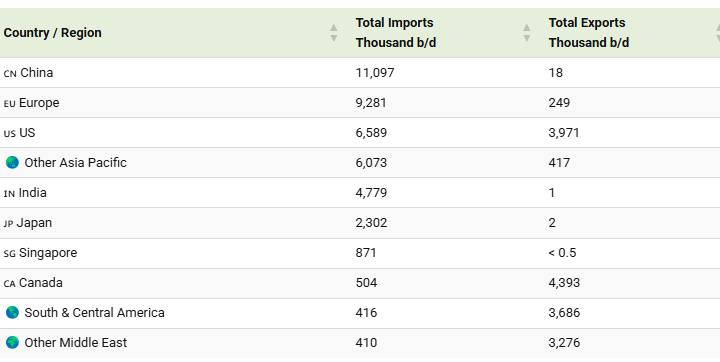The height and width of the screenshot is (362, 720).
Task: Sort table by Country / Region column
Action: pos(334,33)
